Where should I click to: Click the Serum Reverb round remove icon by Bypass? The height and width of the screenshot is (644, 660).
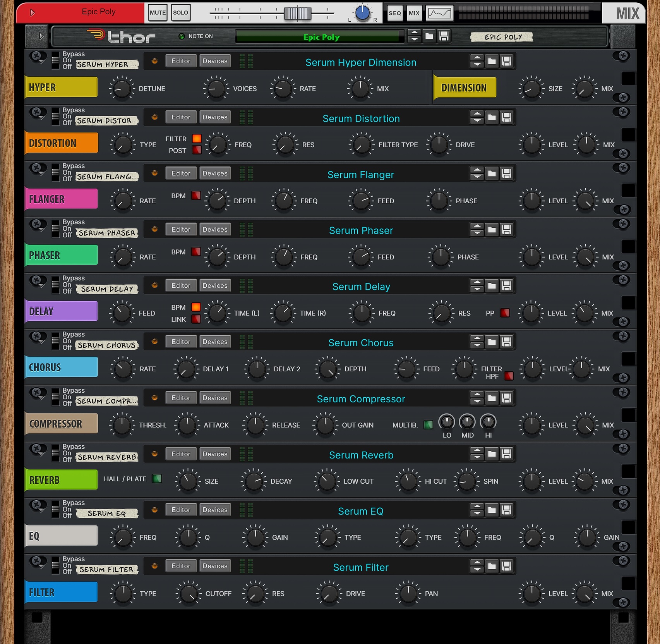37,449
